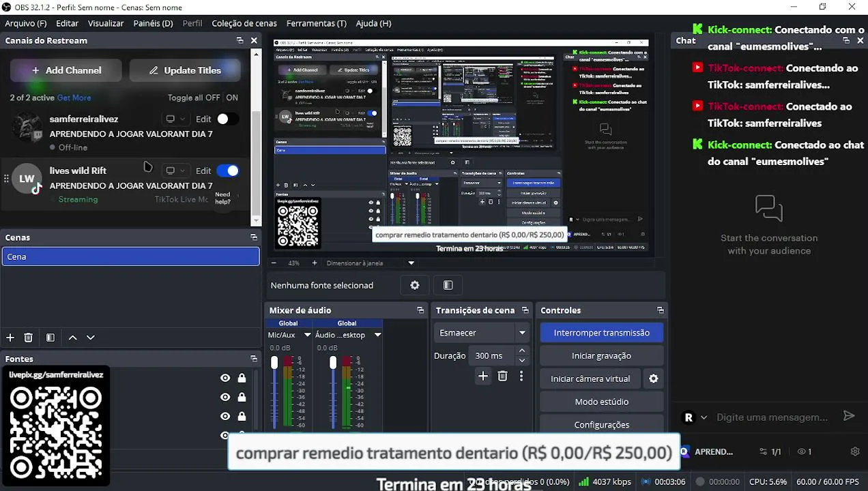Decrease transition duration with down stepper
The image size is (868, 491).
click(522, 360)
